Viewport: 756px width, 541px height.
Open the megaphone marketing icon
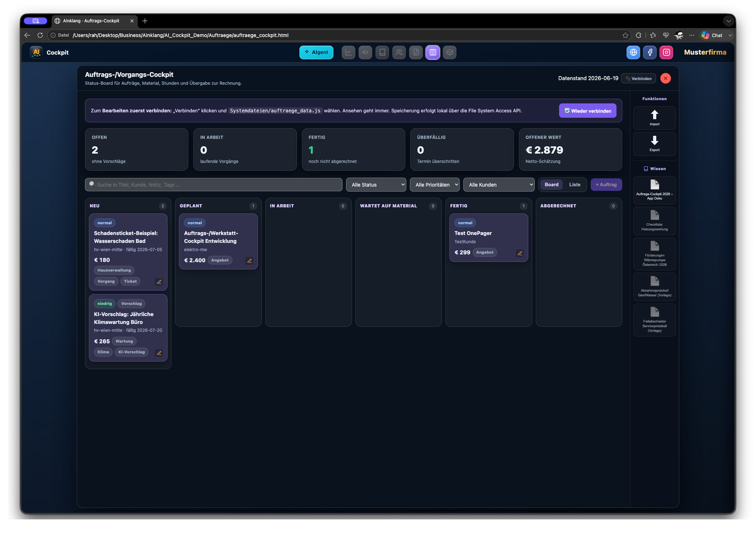coord(365,52)
